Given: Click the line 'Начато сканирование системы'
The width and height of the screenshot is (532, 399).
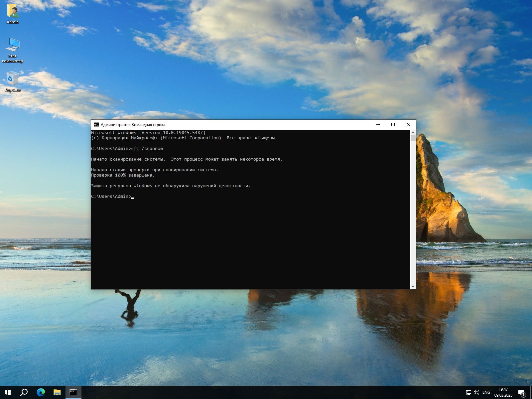Looking at the screenshot, I should (x=187, y=159).
